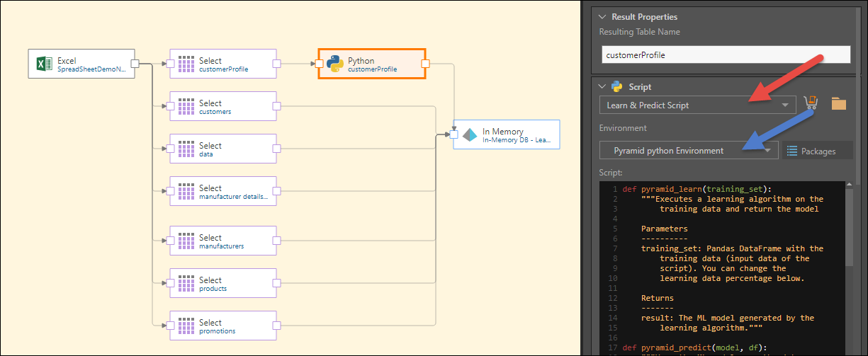This screenshot has height=356, width=868.
Task: Click the Select customers table icon
Action: [186, 107]
